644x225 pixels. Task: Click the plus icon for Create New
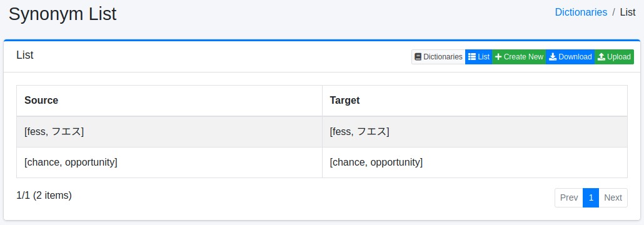(498, 57)
